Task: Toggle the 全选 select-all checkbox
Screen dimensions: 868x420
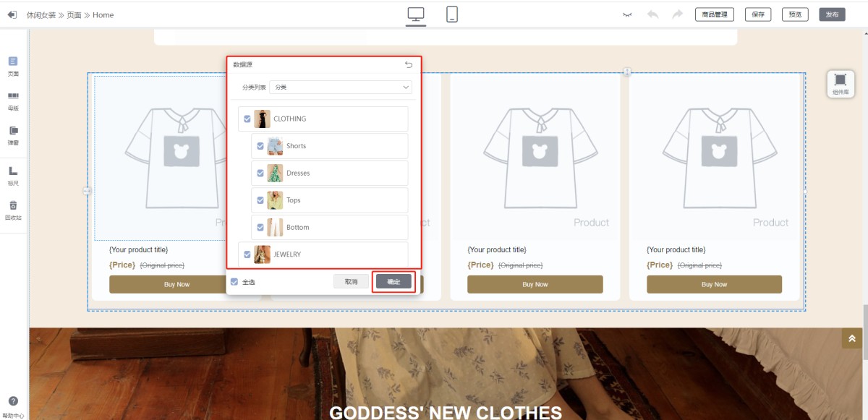Action: [x=234, y=282]
